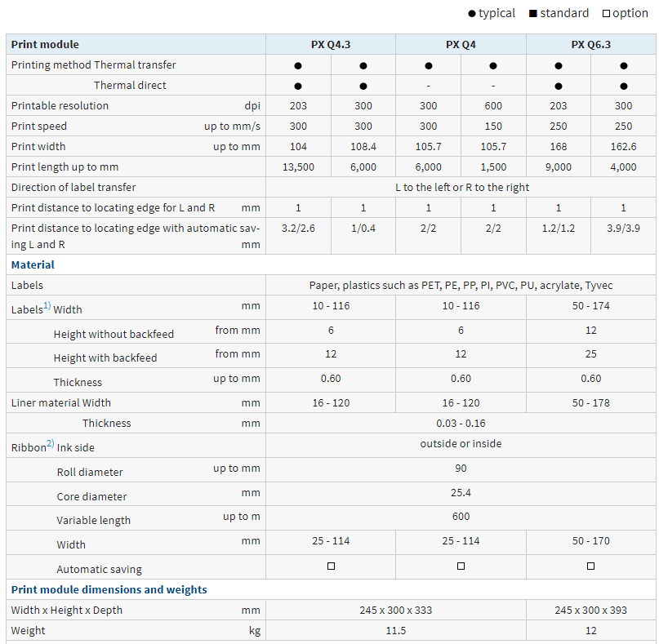Click "Print module dimensions and weights" heading
The width and height of the screenshot is (659, 644).
pos(109,589)
